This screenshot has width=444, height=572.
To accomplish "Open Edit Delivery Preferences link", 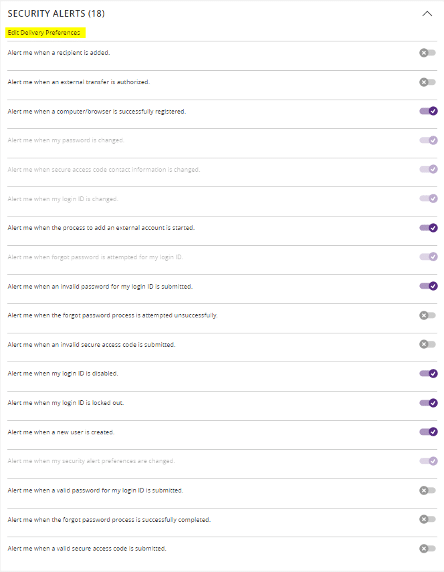I will 44,32.
